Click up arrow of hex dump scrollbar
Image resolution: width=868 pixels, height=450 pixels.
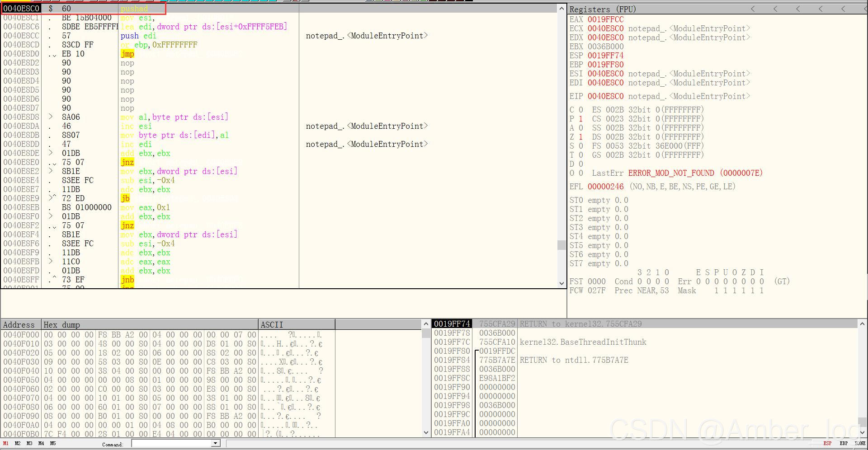(426, 324)
